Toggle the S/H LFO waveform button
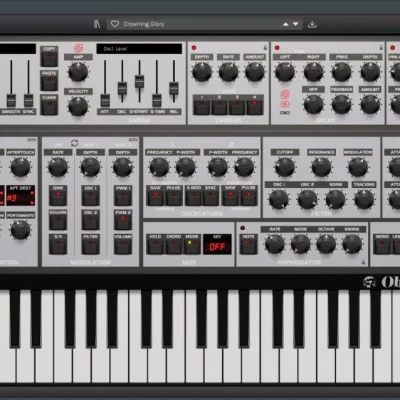The image size is (400, 400). pyautogui.click(x=58, y=244)
